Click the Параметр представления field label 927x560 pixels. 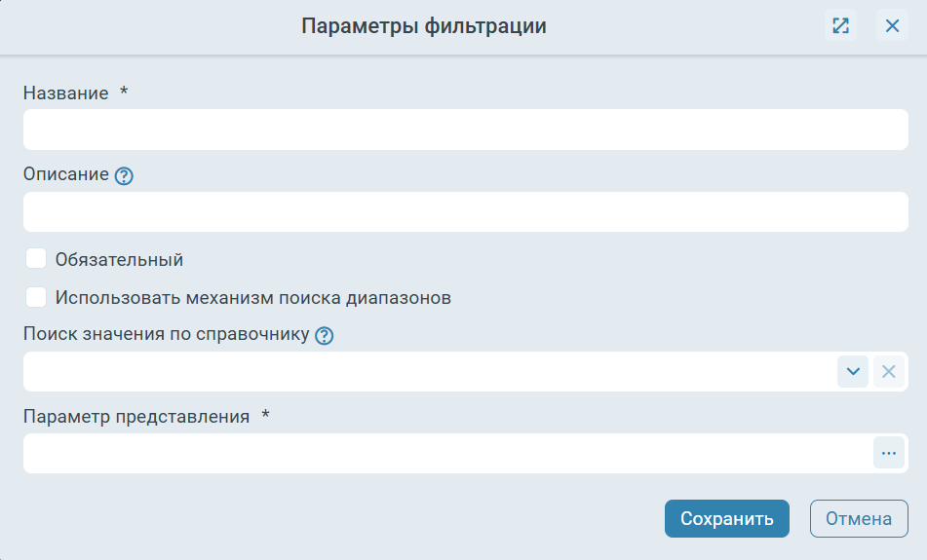(135, 417)
